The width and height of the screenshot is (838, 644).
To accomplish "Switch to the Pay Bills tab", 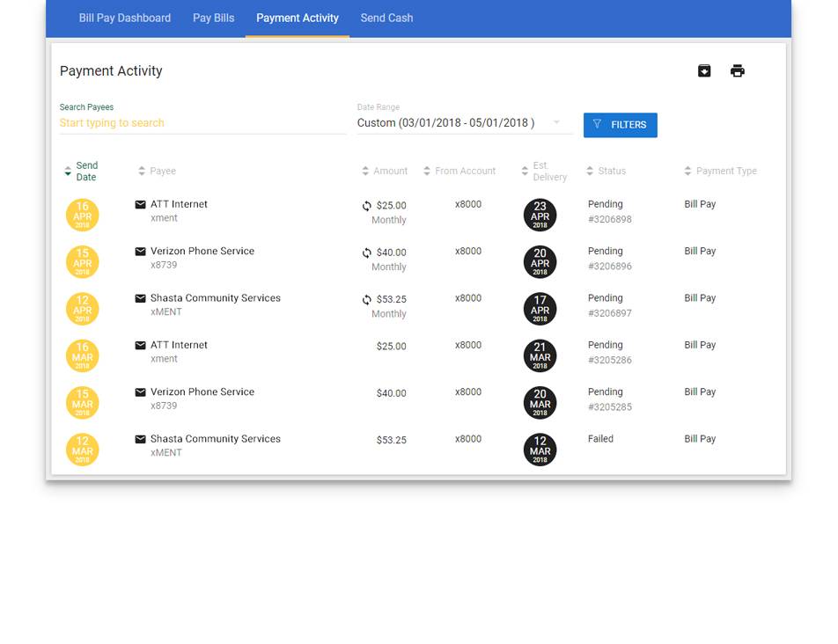I will pos(213,18).
